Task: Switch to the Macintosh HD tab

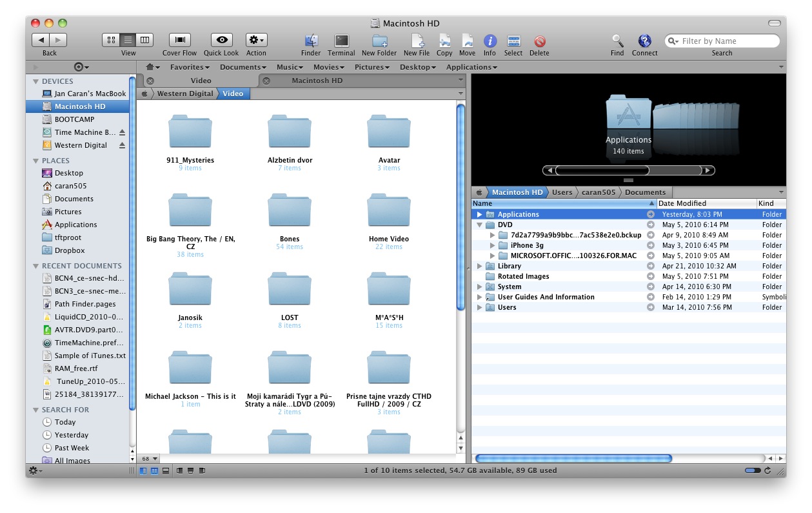Action: [x=317, y=81]
